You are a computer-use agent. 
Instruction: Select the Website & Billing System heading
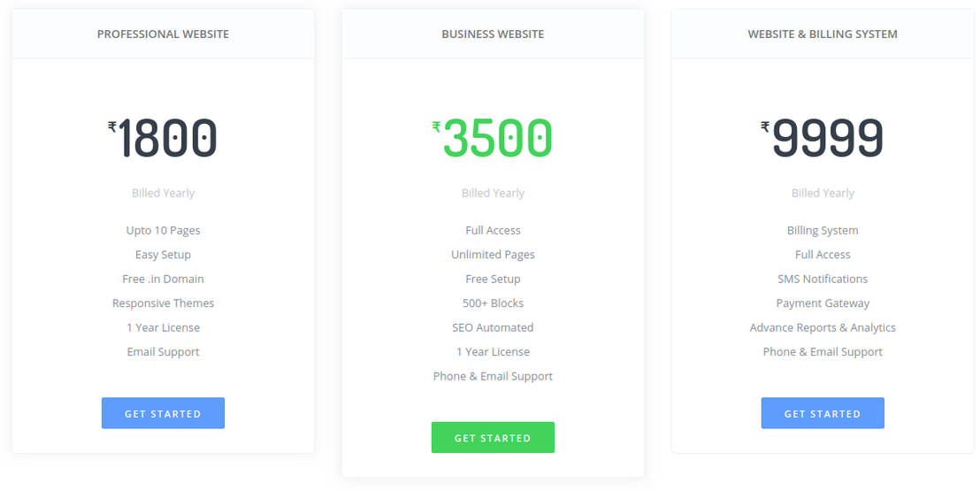(823, 35)
